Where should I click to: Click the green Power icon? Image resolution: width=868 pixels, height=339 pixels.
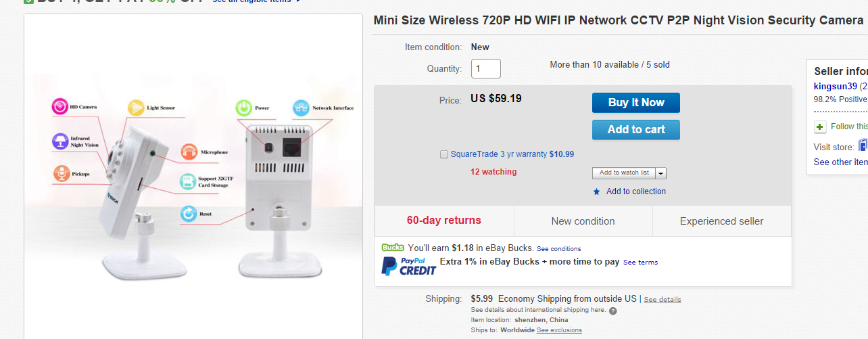[243, 107]
